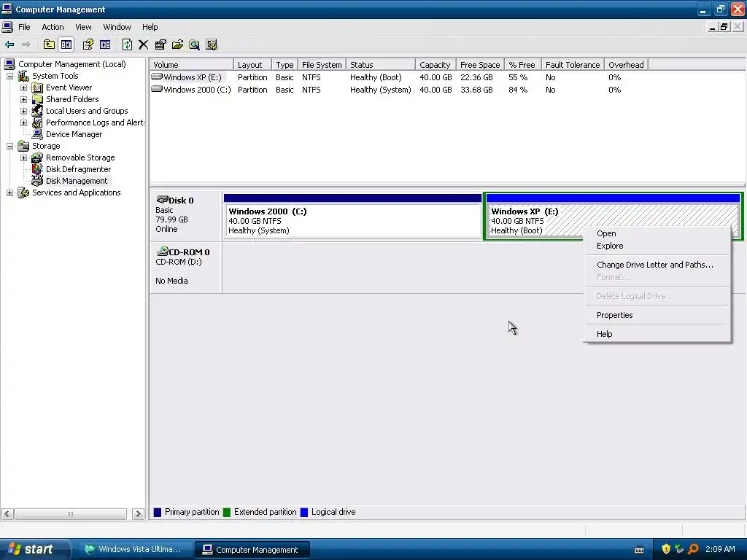The height and width of the screenshot is (560, 747).
Task: Select the Windows 2000 (C:) partition block
Action: (352, 216)
